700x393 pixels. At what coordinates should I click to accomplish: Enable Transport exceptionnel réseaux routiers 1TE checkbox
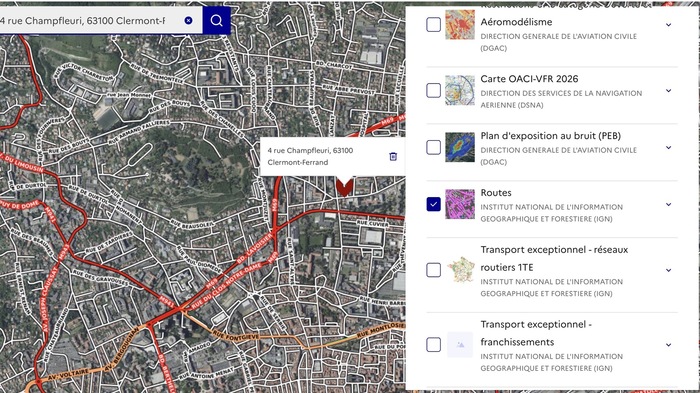pyautogui.click(x=433, y=270)
